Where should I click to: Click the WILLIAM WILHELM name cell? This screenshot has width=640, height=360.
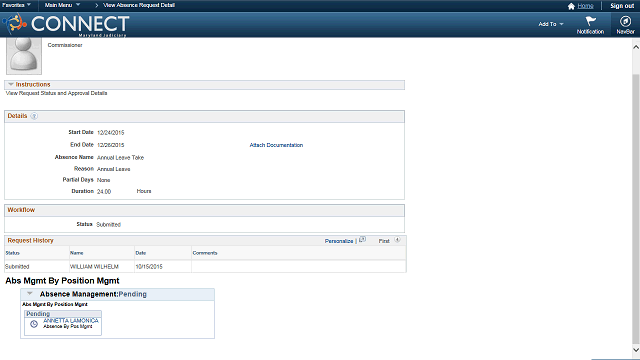94,267
